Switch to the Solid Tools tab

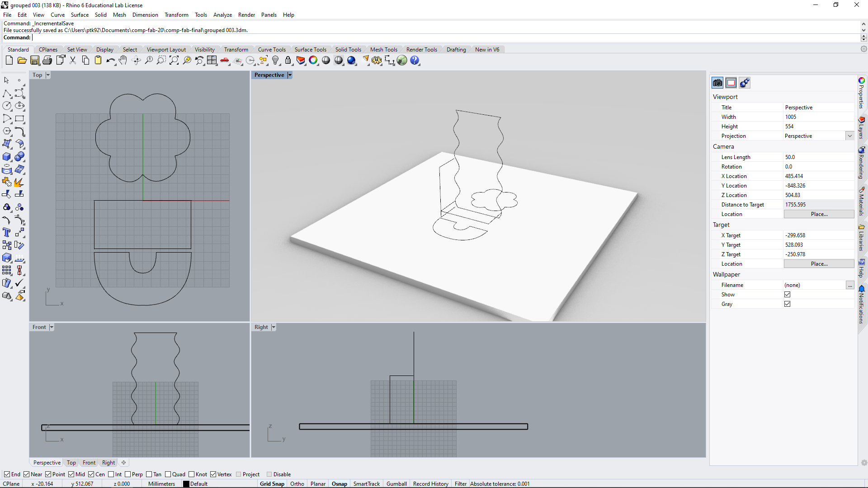(348, 49)
